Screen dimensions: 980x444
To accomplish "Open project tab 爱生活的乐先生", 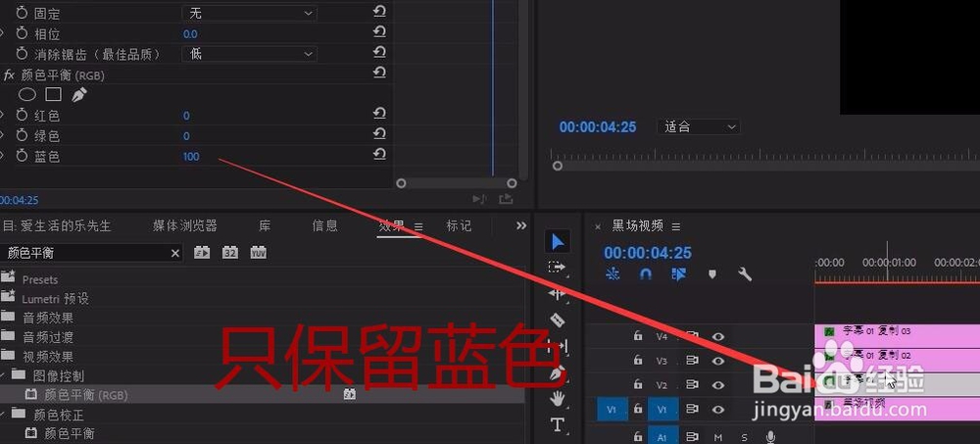I will coord(56,225).
